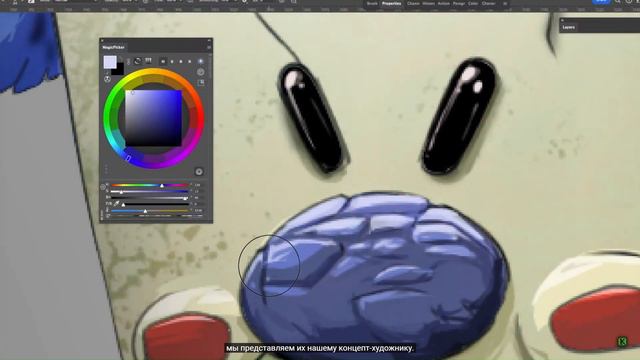This screenshot has width=640, height=360.
Task: Open the Layers panel tab
Action: pyautogui.click(x=569, y=27)
